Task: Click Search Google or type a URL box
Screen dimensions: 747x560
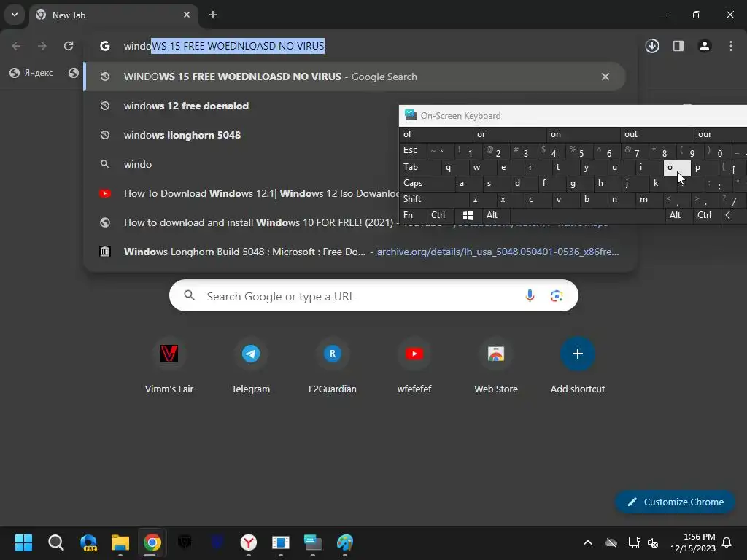Action: [x=373, y=296]
